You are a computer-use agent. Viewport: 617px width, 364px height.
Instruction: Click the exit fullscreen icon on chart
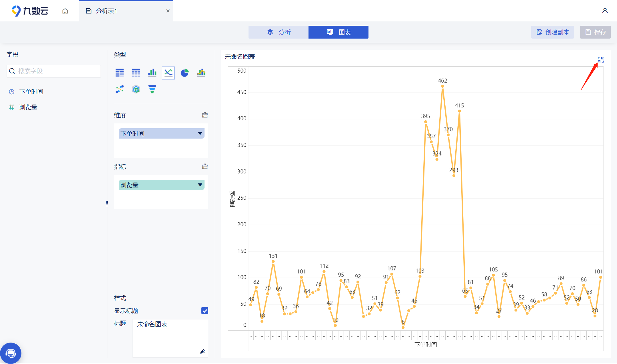600,60
